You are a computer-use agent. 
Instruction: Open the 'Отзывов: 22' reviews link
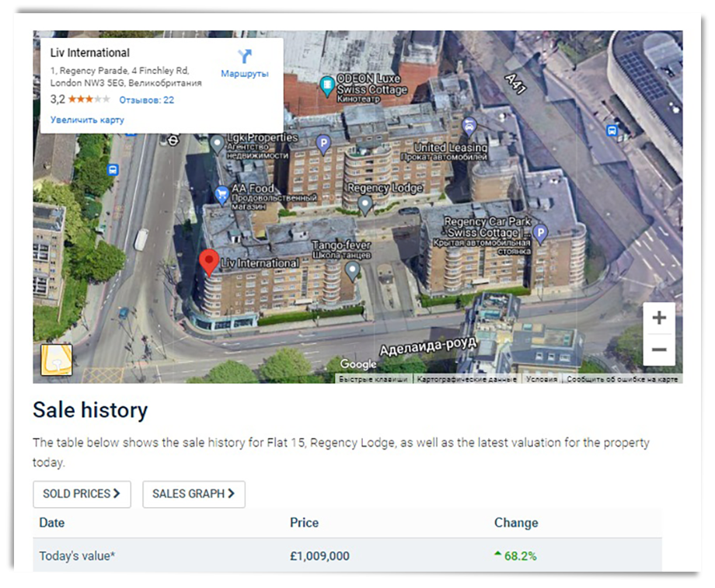click(146, 100)
